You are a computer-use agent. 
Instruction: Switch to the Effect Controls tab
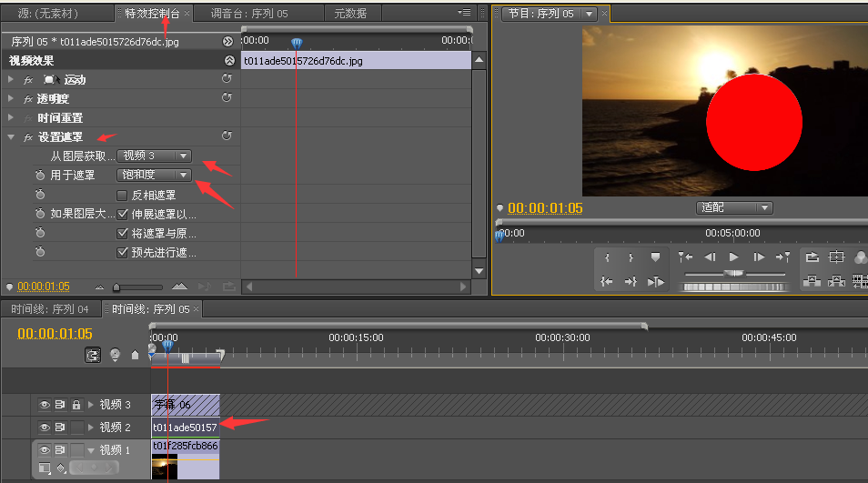(152, 14)
